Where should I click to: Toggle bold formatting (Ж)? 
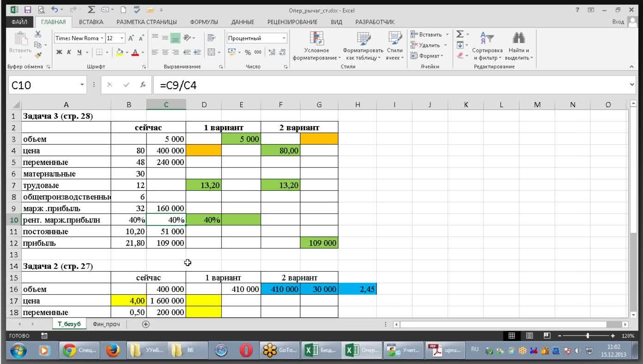click(x=59, y=52)
